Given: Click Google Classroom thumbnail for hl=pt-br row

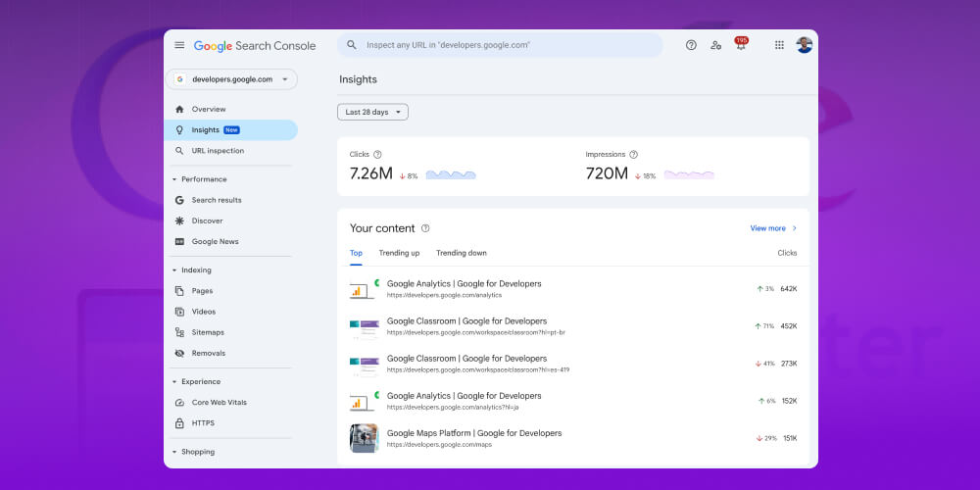Looking at the screenshot, I should point(364,327).
